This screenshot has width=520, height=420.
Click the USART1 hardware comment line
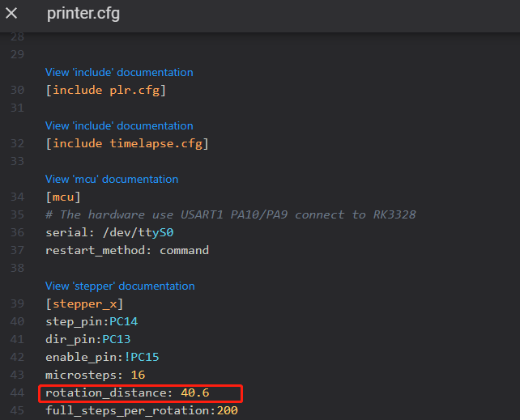click(230, 214)
